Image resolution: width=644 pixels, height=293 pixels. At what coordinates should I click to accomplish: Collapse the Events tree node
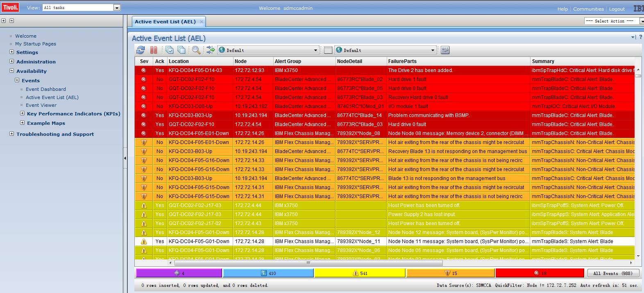tap(17, 80)
